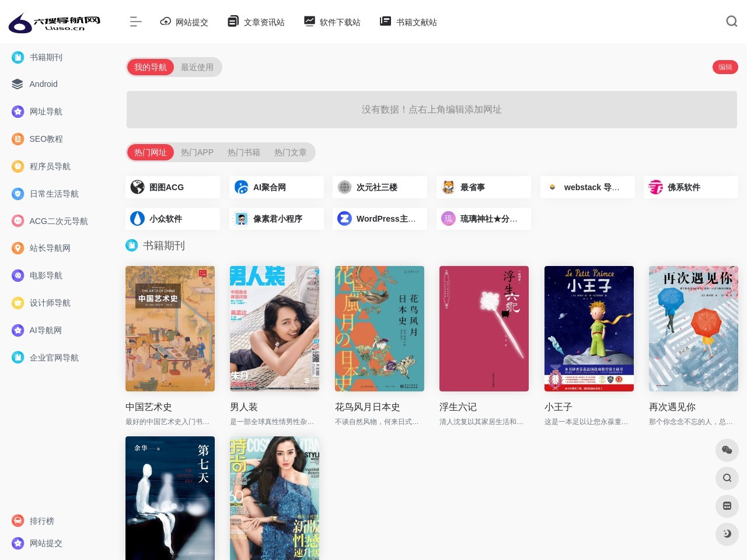This screenshot has width=747, height=560.
Task: Click the floating search icon on the right edge
Action: click(x=727, y=478)
